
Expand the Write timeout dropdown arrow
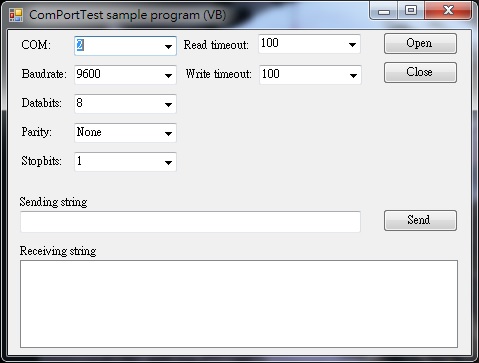(353, 75)
